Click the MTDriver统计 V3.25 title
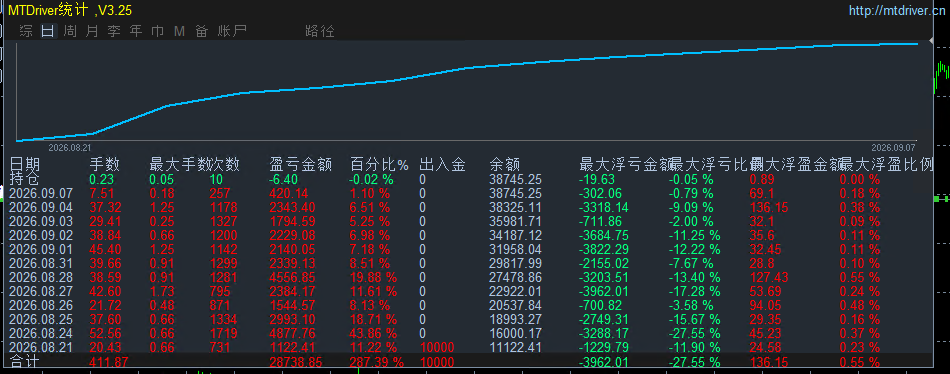Viewport: 950px width, 374px height. (70, 10)
